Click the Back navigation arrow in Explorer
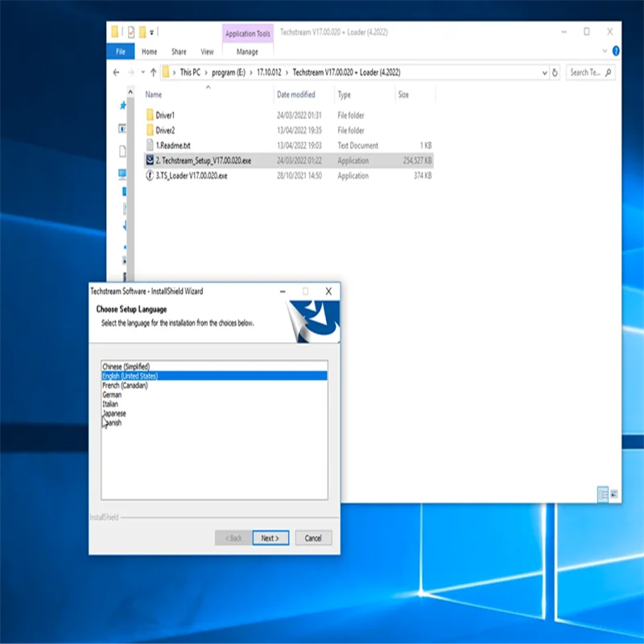This screenshot has width=644, height=644. tap(116, 72)
